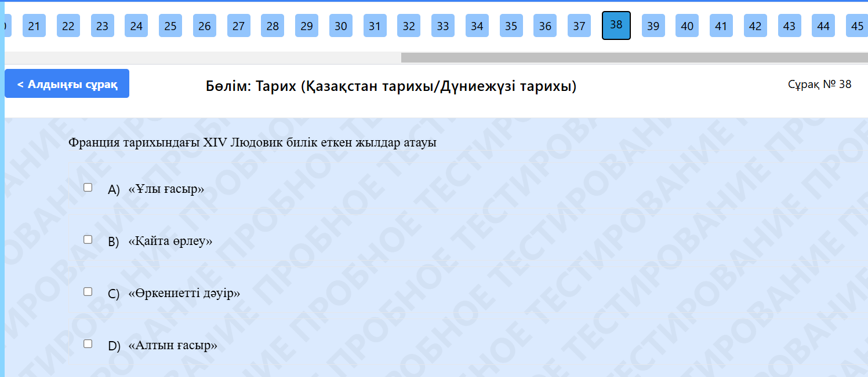Viewport: 868px width, 377px height.
Task: Navigate to question 35
Action: coord(511,26)
